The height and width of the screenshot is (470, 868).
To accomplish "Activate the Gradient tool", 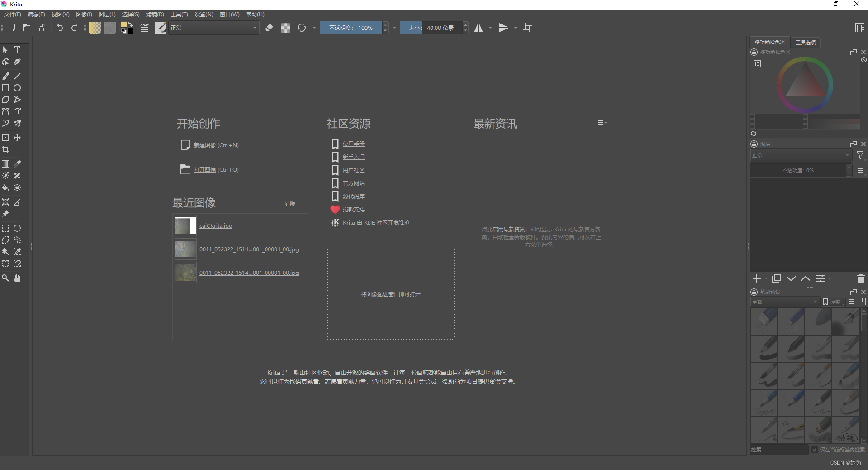I will [x=5, y=164].
